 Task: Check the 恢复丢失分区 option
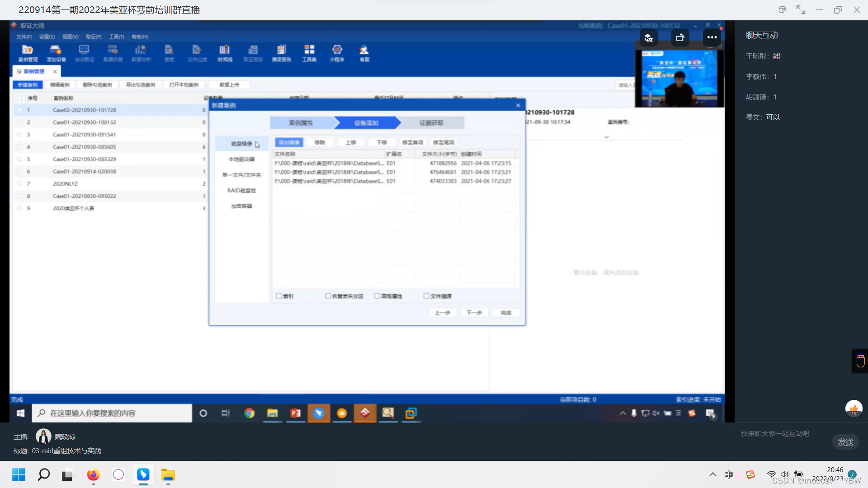(328, 296)
